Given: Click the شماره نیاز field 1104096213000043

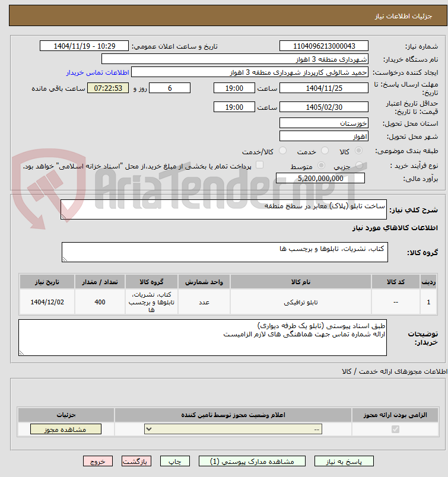Looking at the screenshot, I should [x=324, y=46].
